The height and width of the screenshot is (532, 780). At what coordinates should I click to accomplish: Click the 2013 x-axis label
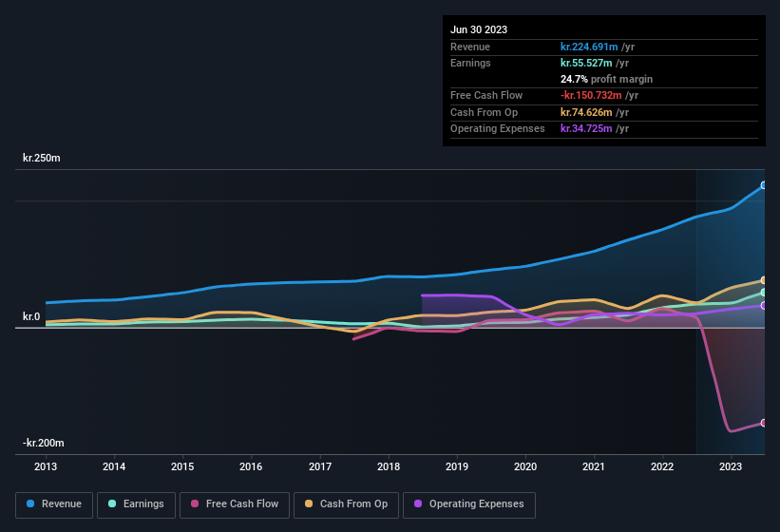46,466
